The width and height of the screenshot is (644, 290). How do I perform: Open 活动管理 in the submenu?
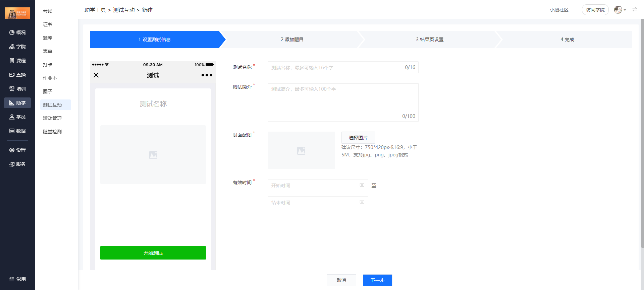pos(52,118)
